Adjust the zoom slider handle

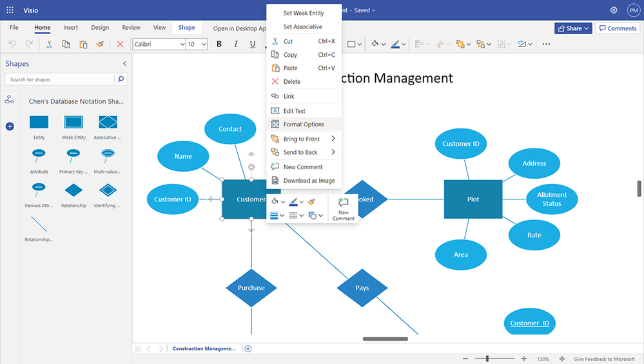487,359
